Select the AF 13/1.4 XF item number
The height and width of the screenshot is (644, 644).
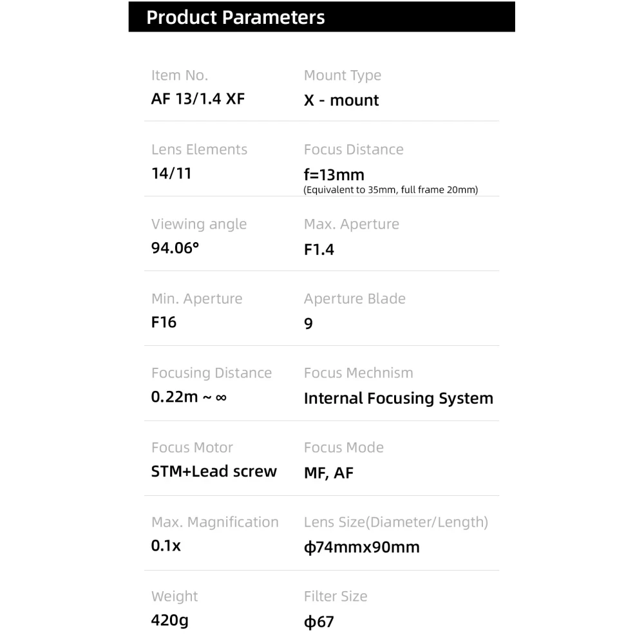point(198,99)
